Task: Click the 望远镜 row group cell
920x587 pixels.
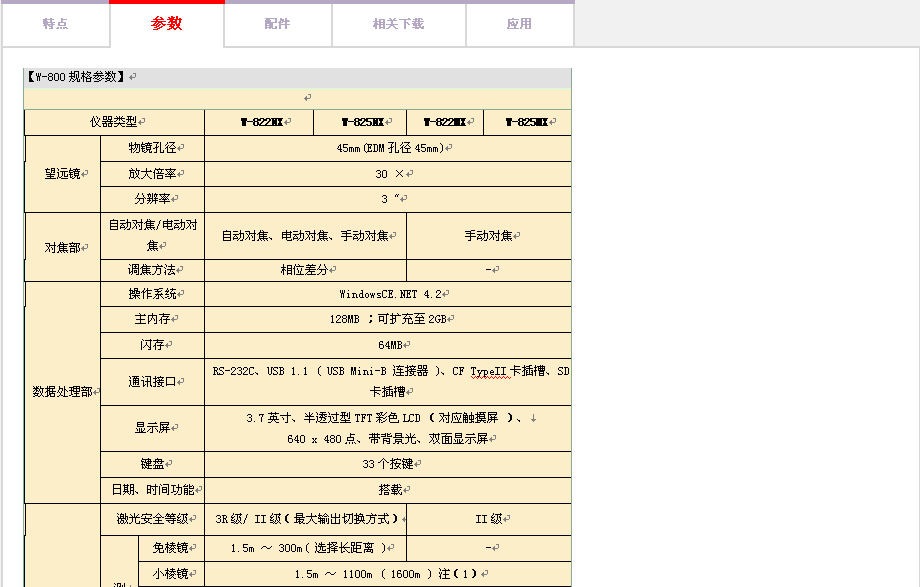Action: pyautogui.click(x=62, y=173)
